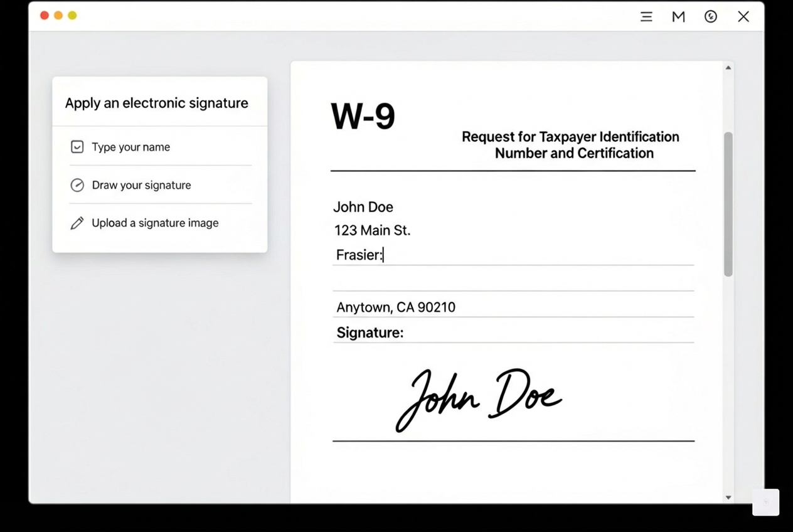Click the vertical scrollbar thumb
793x532 pixels.
point(728,201)
